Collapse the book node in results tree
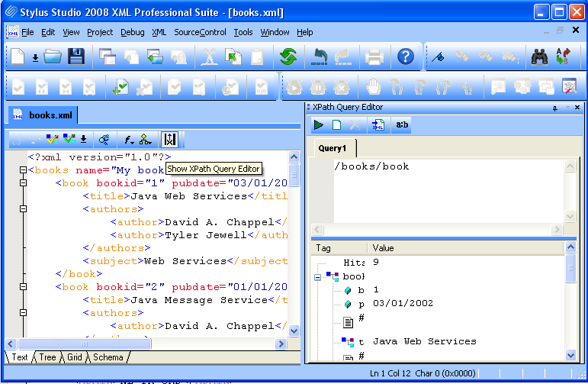588x384 pixels. pos(317,276)
